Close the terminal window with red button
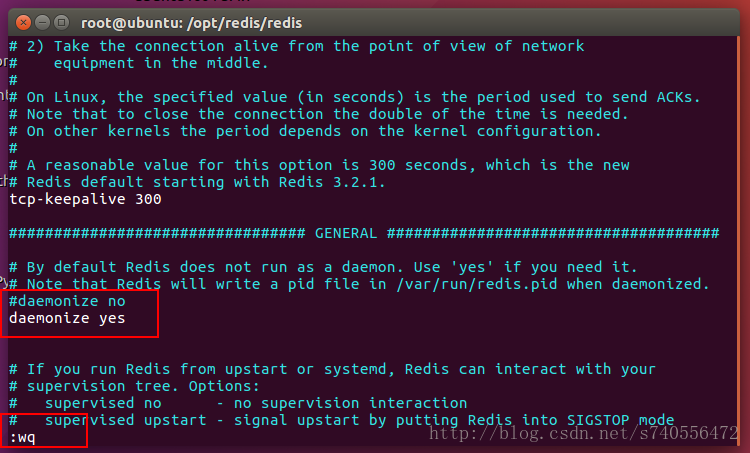Viewport: 750px width, 453px height. pos(23,22)
